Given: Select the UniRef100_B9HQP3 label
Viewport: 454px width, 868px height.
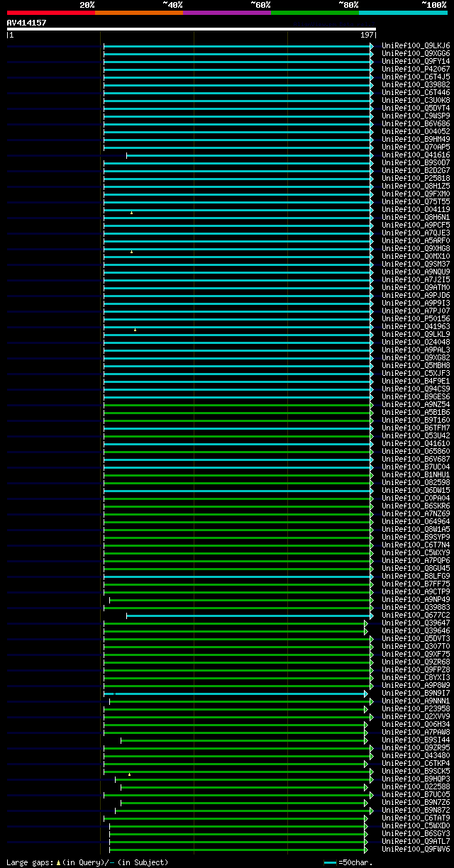Looking at the screenshot, I should point(416,779).
